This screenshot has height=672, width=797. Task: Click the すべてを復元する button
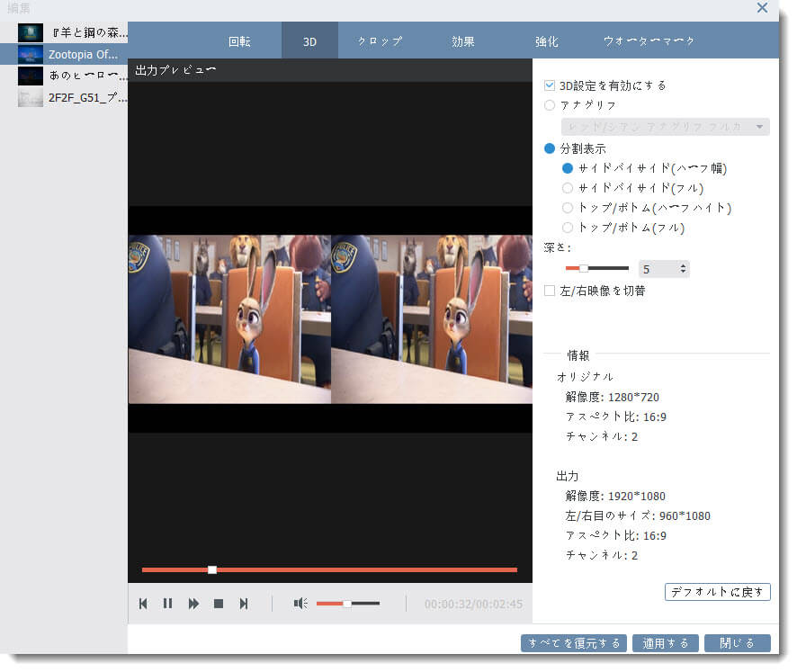pyautogui.click(x=573, y=643)
